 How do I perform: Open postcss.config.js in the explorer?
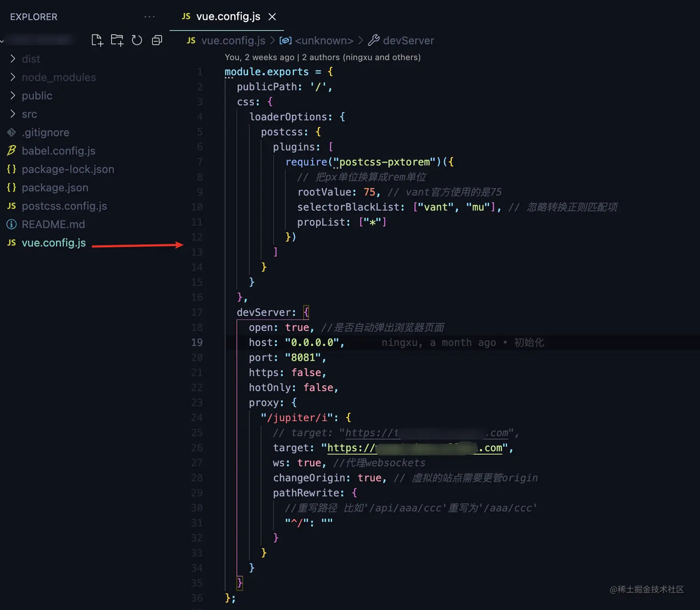click(64, 206)
